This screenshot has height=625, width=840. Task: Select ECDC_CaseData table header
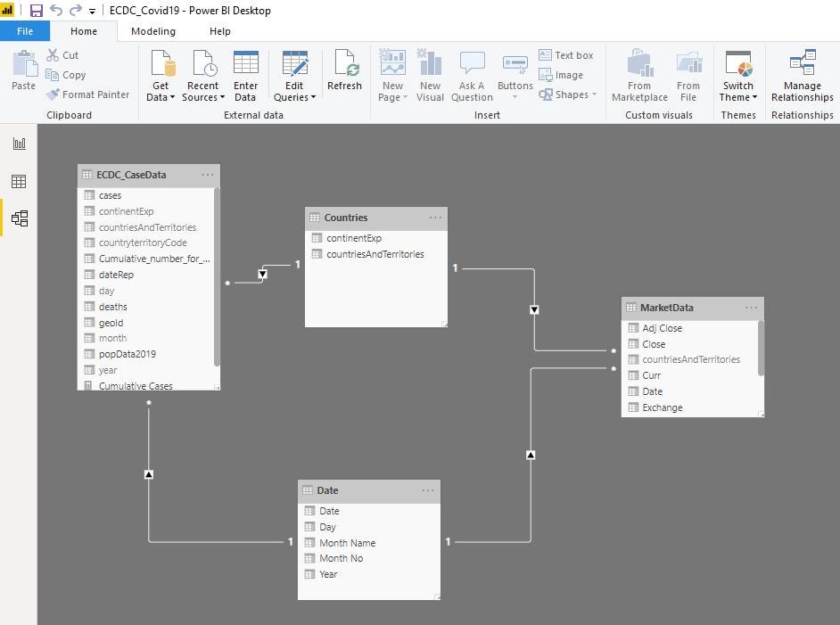click(x=148, y=175)
